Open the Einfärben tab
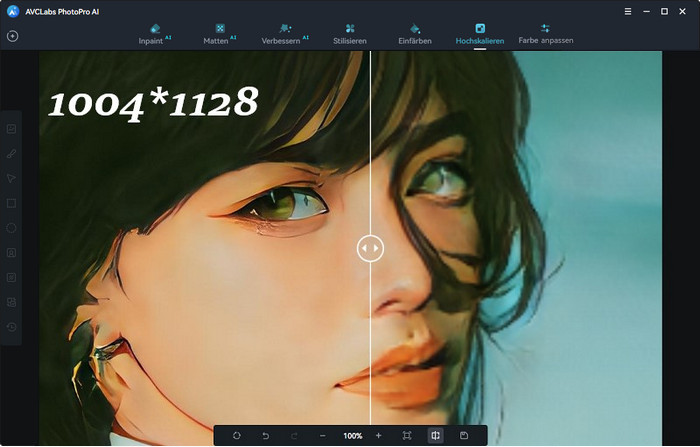Screen dimensions: 700x447 point(415,34)
